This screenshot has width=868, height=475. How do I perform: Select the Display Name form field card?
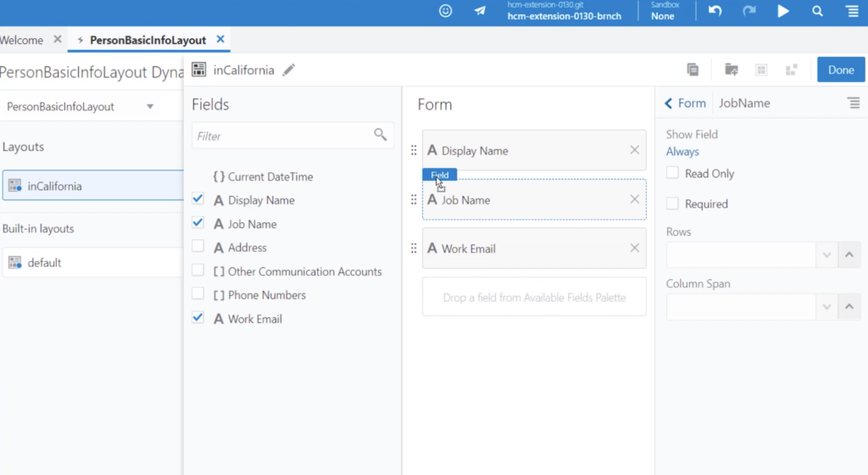pos(534,150)
